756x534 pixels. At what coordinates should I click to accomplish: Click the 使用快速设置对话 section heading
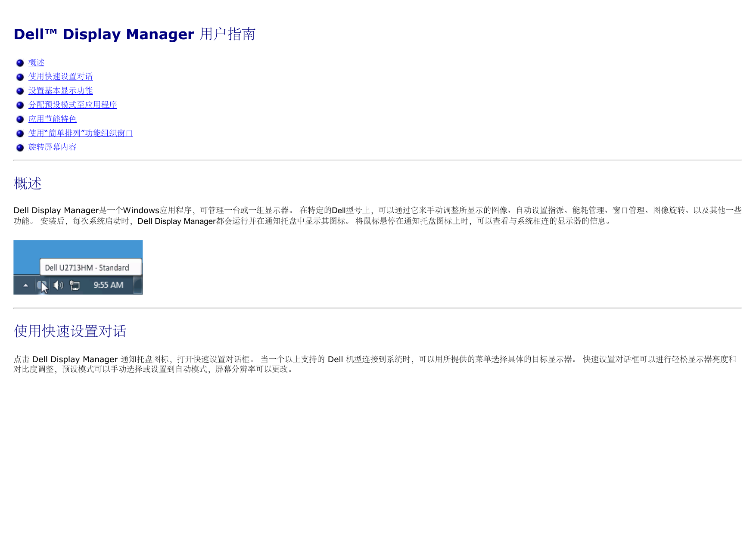(70, 331)
